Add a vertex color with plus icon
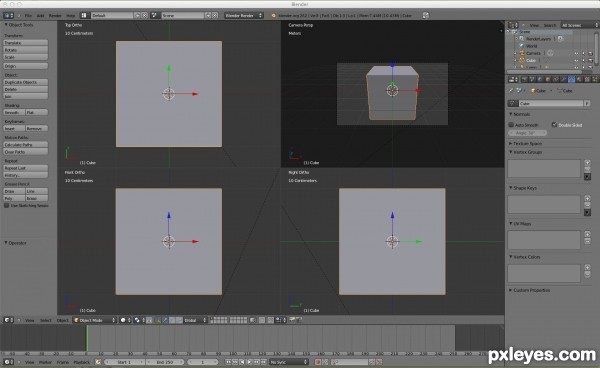This screenshot has width=600, height=368. (587, 267)
